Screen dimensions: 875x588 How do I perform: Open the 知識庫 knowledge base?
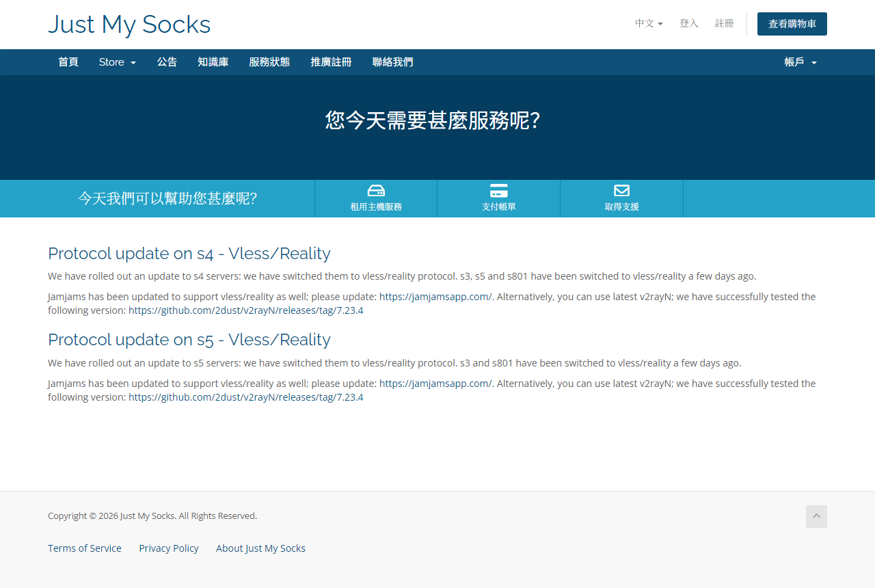(x=213, y=62)
